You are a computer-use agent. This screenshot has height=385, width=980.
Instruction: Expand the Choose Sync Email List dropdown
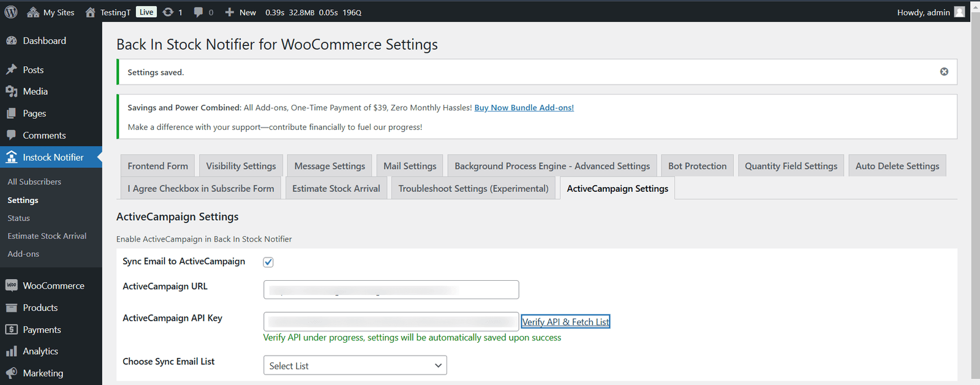(x=355, y=365)
